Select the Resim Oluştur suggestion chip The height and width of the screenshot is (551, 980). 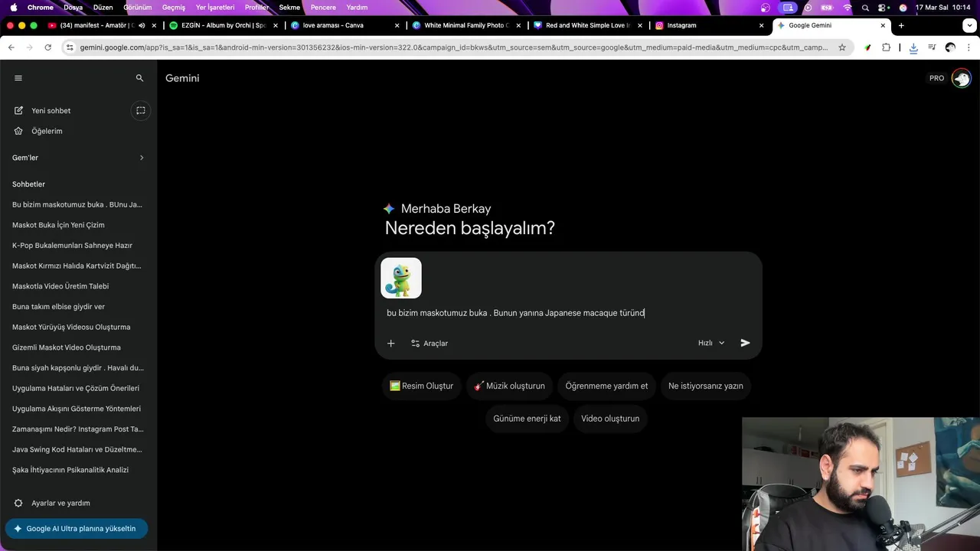pos(422,386)
